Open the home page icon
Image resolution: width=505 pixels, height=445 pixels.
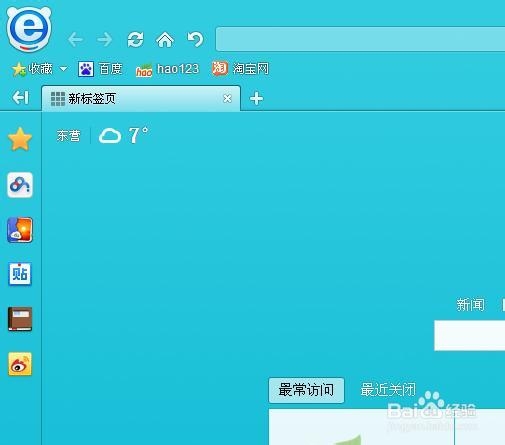pos(165,40)
